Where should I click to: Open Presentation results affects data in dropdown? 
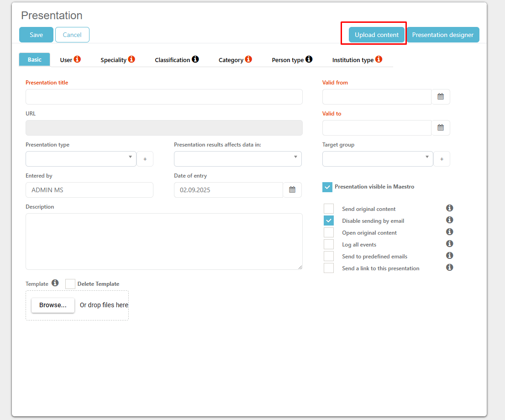[x=237, y=159]
